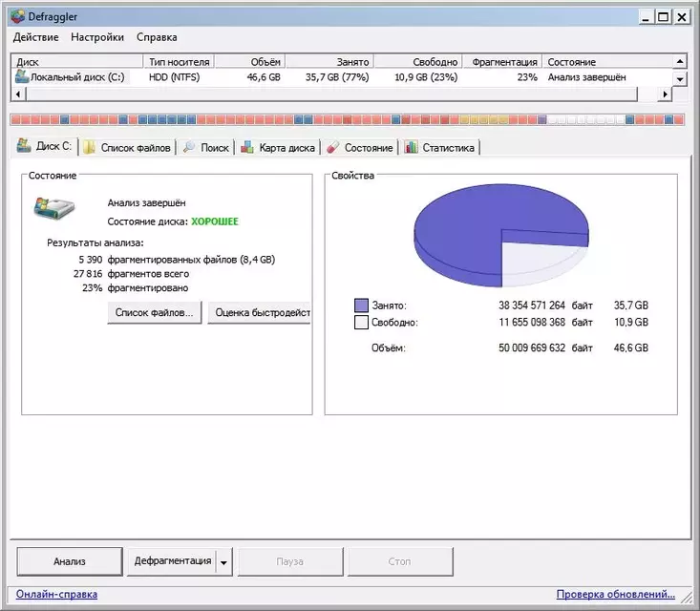The width and height of the screenshot is (700, 611).
Task: Click the 10,9 GB (23%) free cell
Action: point(426,77)
